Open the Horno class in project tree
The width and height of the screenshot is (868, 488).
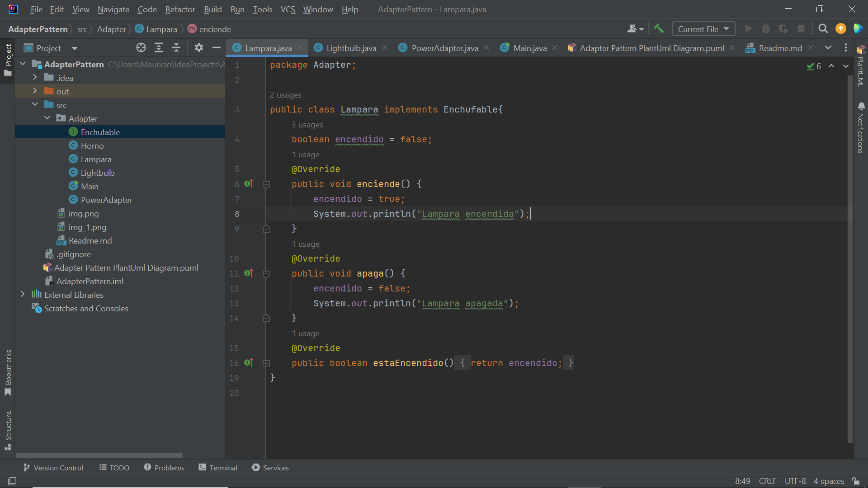[92, 145]
